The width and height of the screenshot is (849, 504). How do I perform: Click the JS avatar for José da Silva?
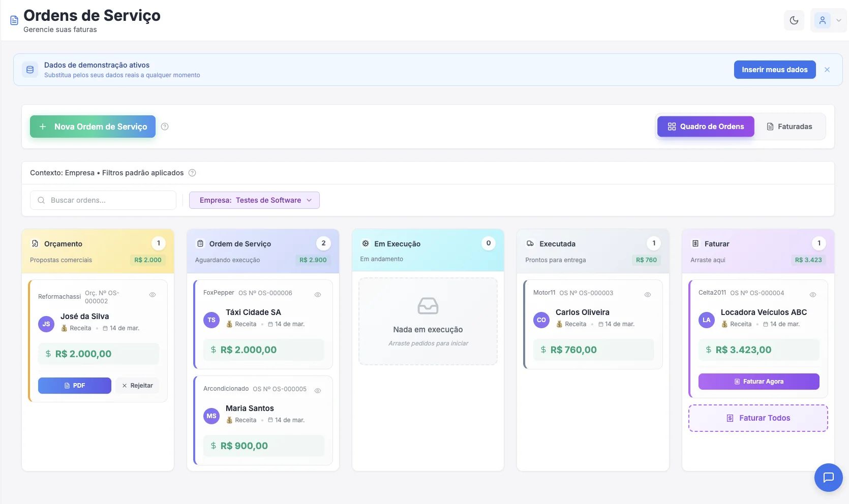pyautogui.click(x=46, y=324)
